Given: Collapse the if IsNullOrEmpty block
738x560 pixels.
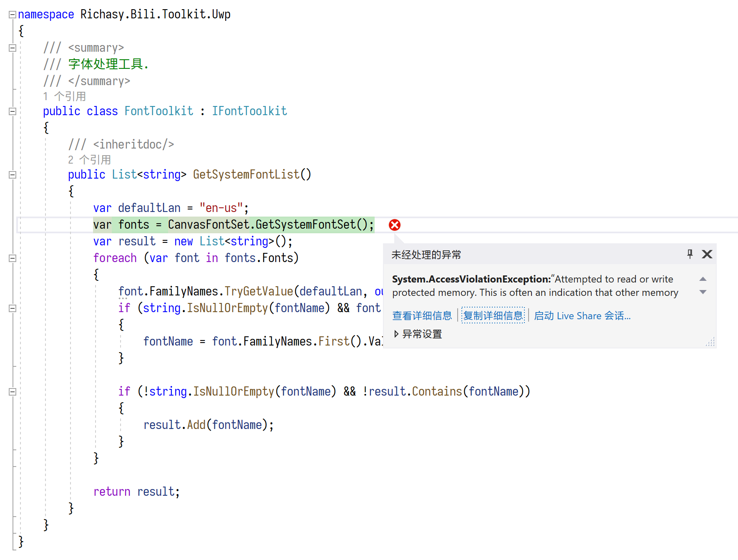Looking at the screenshot, I should pos(12,308).
